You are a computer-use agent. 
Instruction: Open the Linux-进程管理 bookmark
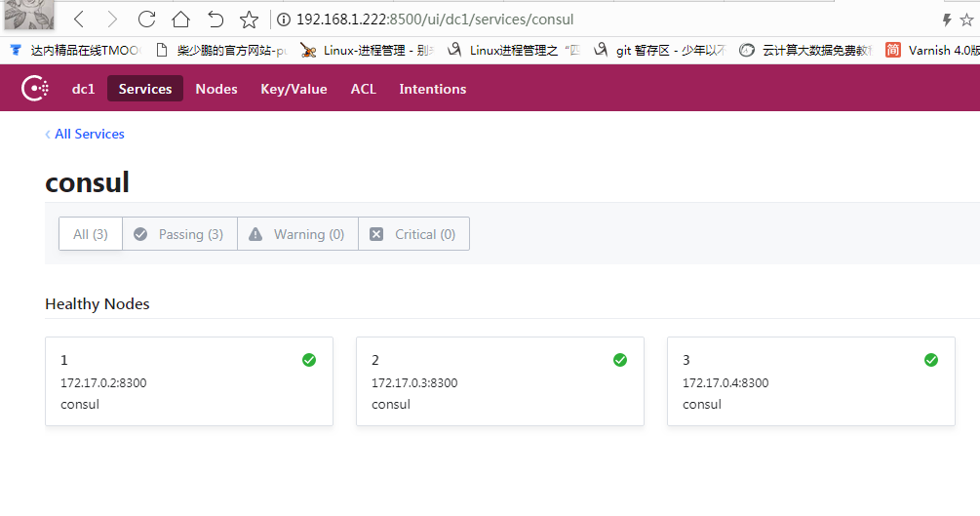(367, 50)
